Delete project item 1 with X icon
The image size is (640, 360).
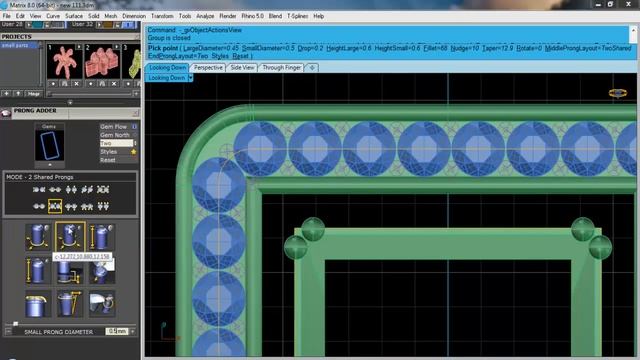[76, 84]
